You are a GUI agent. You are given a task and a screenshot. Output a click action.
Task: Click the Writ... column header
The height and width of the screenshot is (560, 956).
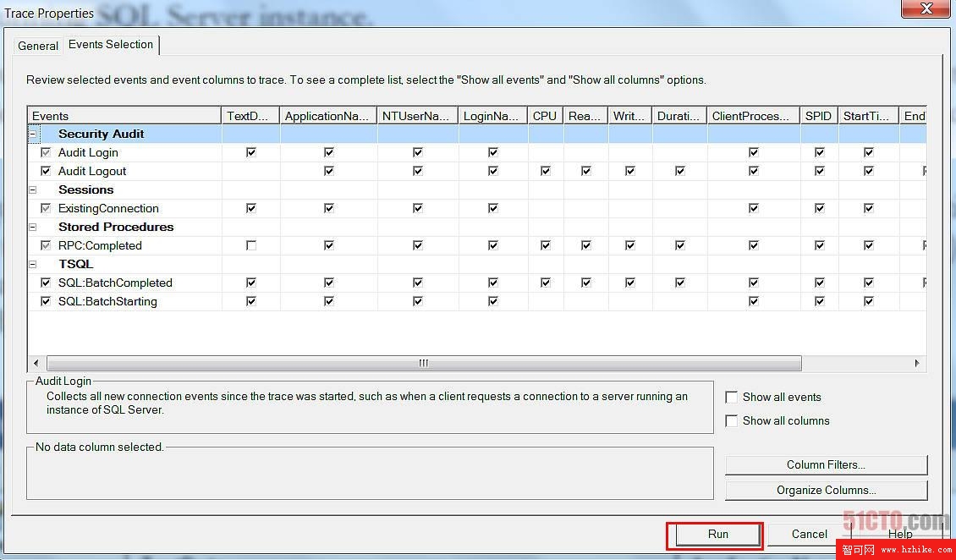630,116
